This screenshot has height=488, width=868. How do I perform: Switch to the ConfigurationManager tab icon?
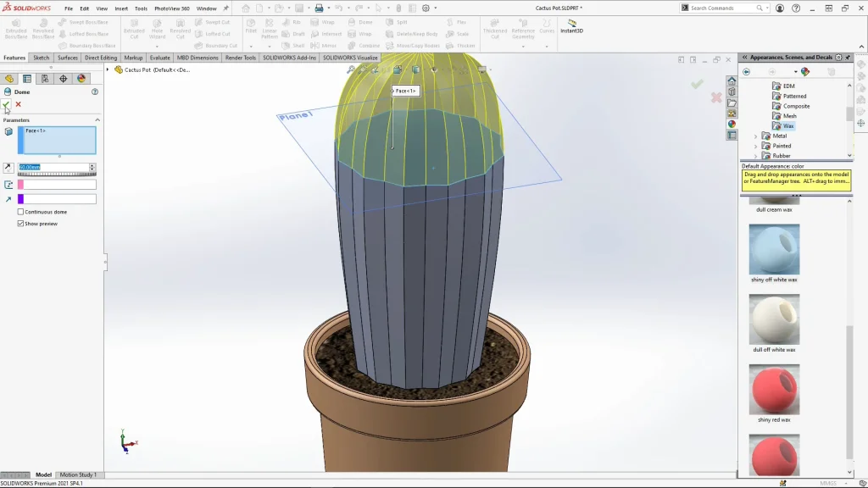45,79
